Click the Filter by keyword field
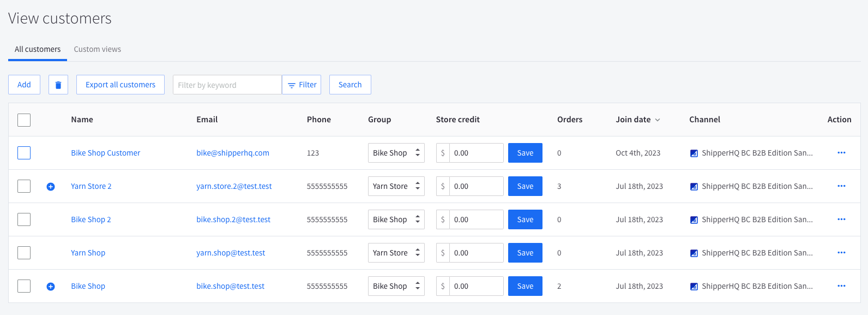Image resolution: width=868 pixels, height=315 pixels. (227, 85)
